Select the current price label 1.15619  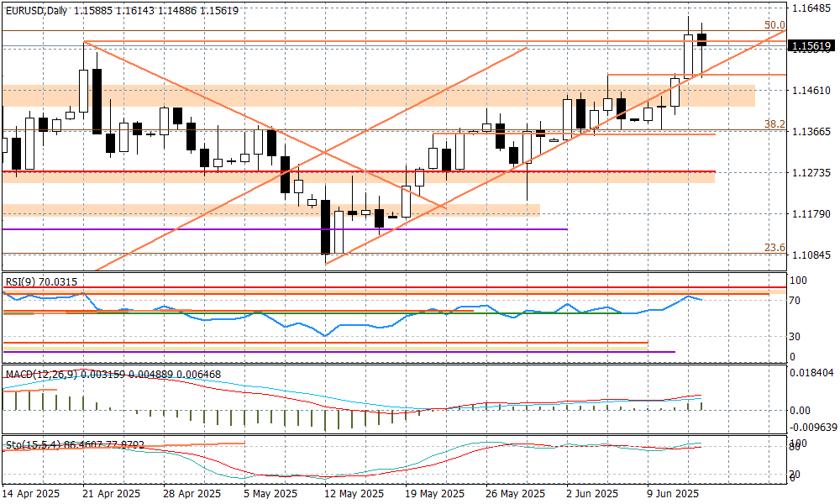(811, 46)
